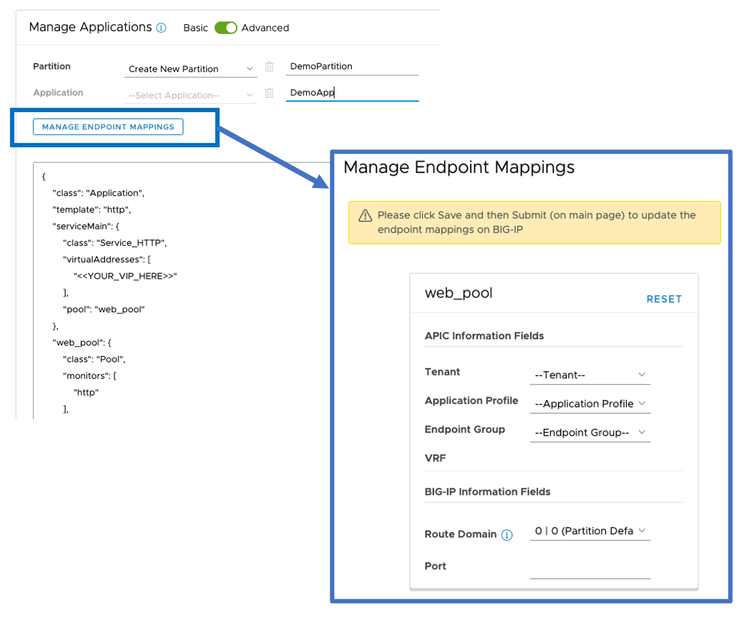750x621 pixels.
Task: Click the trash icon beside Partition dropdown
Action: tap(269, 67)
